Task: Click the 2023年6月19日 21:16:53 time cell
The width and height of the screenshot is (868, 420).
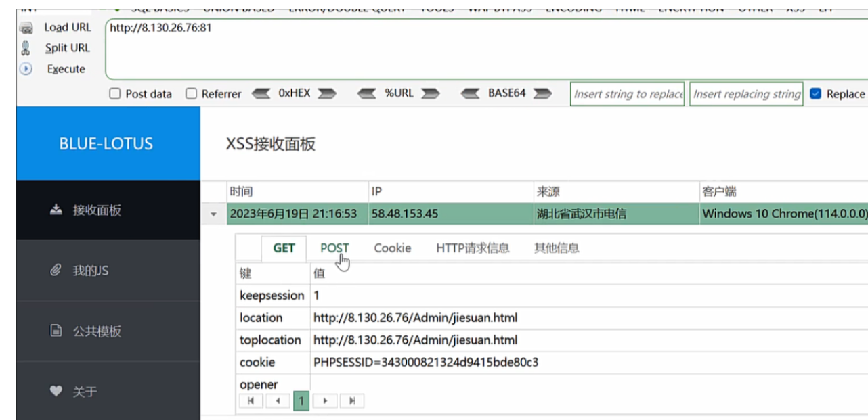Action: [298, 214]
